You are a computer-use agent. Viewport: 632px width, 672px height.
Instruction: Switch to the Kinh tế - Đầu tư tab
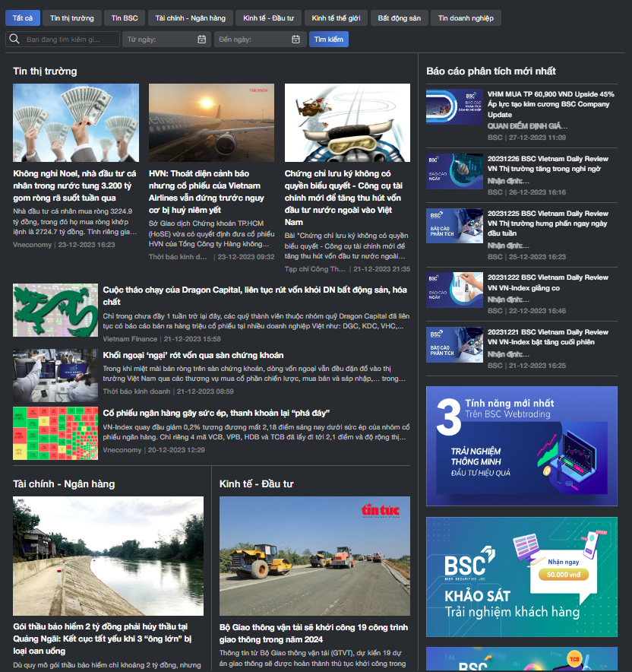[x=268, y=18]
